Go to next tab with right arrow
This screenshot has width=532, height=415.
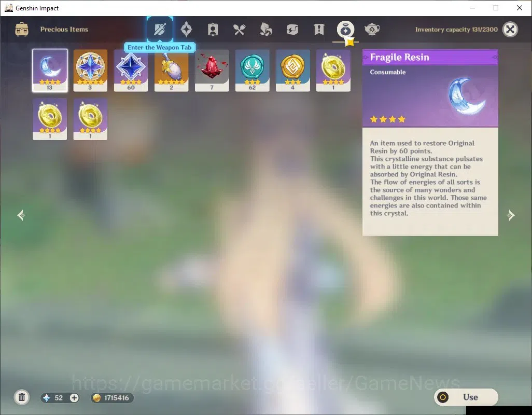511,215
